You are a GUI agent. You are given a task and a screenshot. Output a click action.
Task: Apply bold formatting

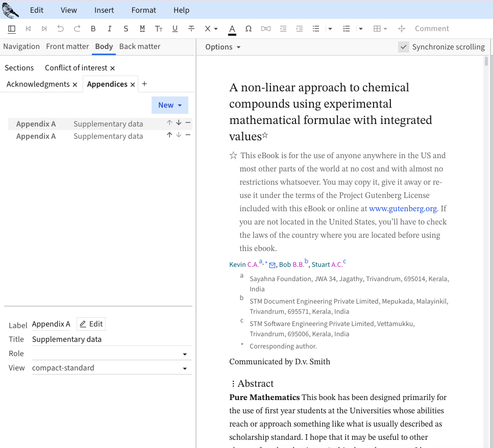click(93, 29)
